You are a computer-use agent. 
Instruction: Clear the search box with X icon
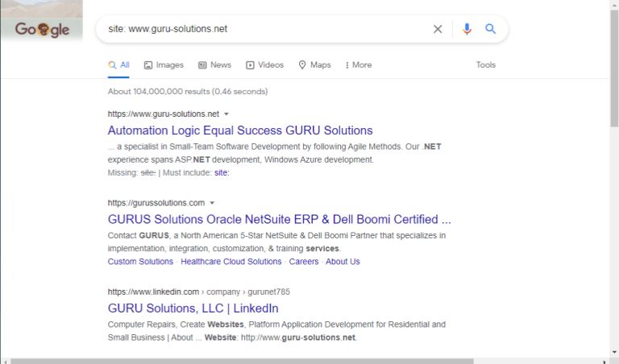438,29
